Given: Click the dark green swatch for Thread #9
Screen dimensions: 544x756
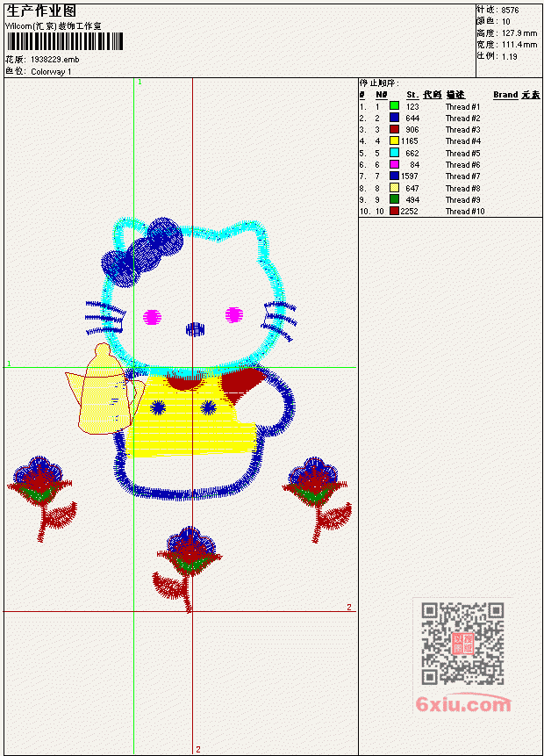Looking at the screenshot, I should click(394, 199).
